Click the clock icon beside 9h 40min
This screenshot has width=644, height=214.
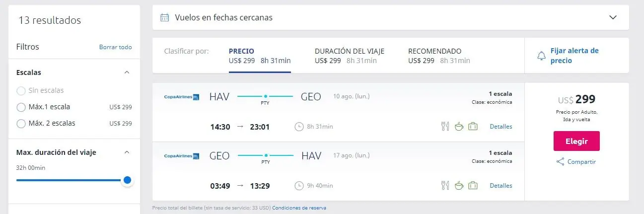tap(299, 186)
